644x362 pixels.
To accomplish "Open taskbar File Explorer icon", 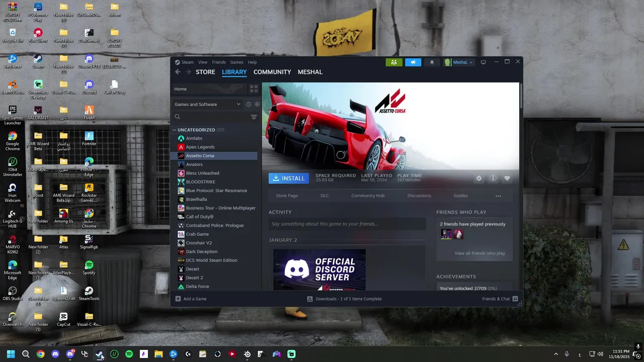I will (x=158, y=354).
